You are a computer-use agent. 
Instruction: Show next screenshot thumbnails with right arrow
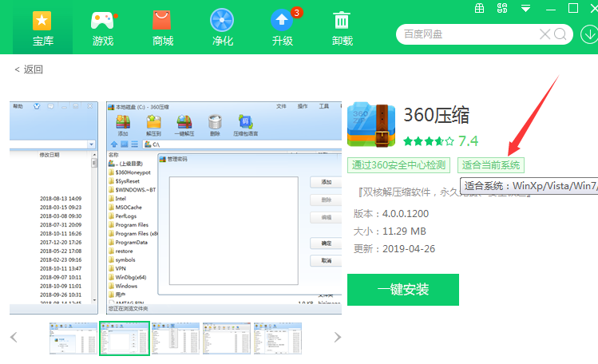337,338
